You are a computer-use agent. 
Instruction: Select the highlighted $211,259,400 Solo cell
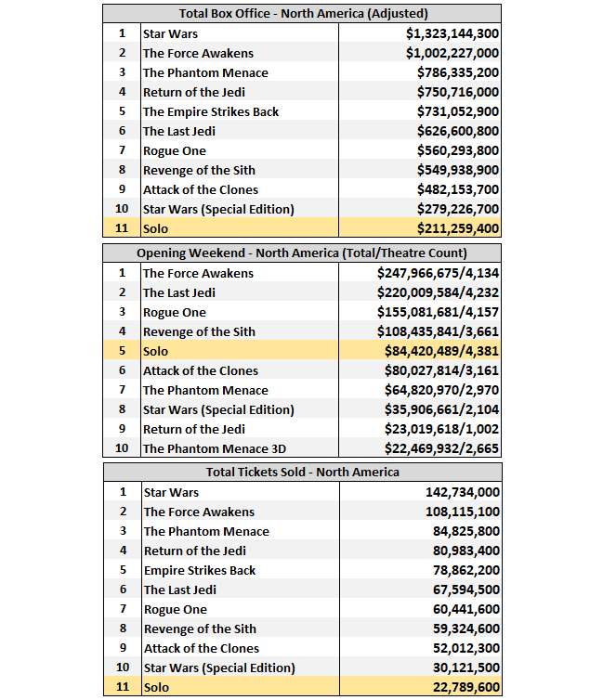pos(452,228)
